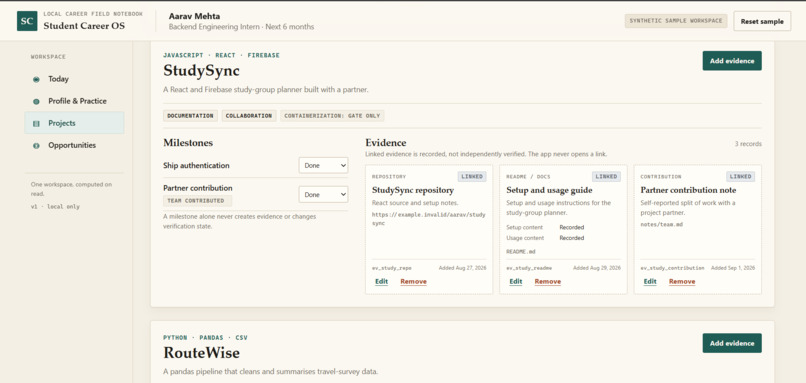Click the Opportunities sidebar icon
Screen dimensions: 806x383
coord(36,145)
